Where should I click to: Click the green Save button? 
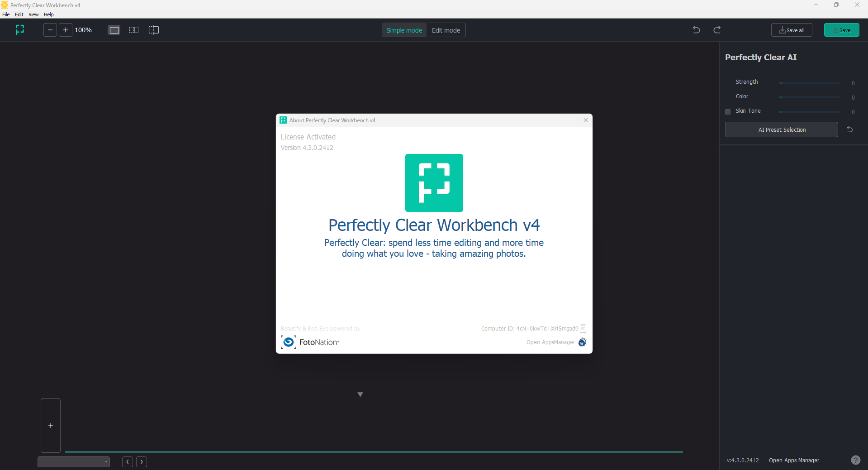(841, 30)
